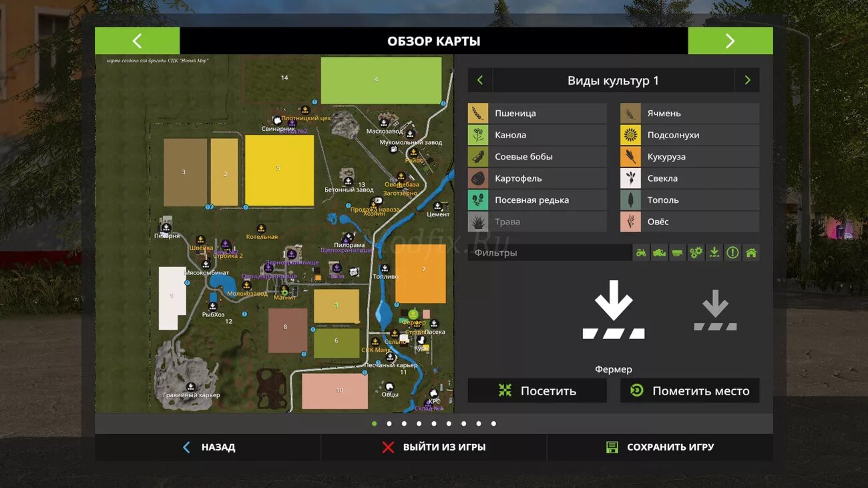Go to next Виды культур page
Screen dimensions: 868x488
[x=747, y=80]
